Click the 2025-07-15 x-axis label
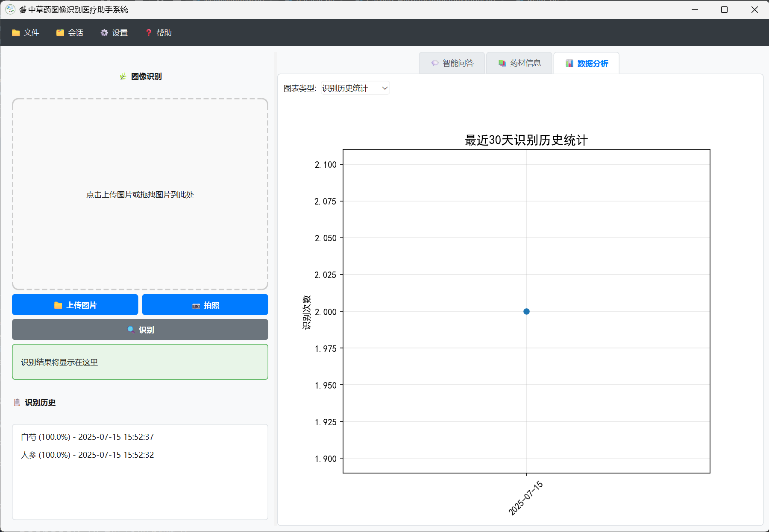 [525, 498]
